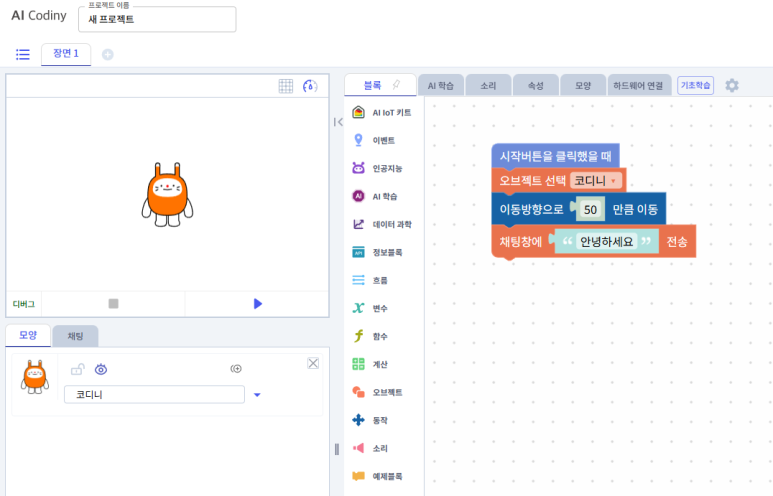Switch to the 채팅 tab
Viewport: 773px width, 496px height.
[75, 336]
